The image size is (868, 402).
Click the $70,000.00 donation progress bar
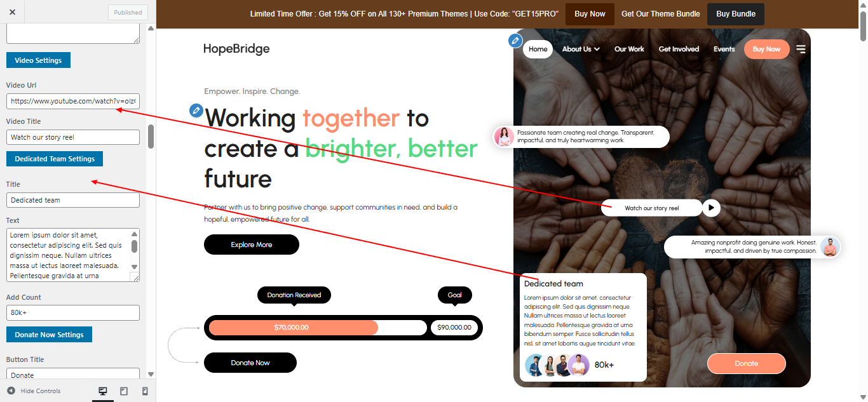coord(293,328)
